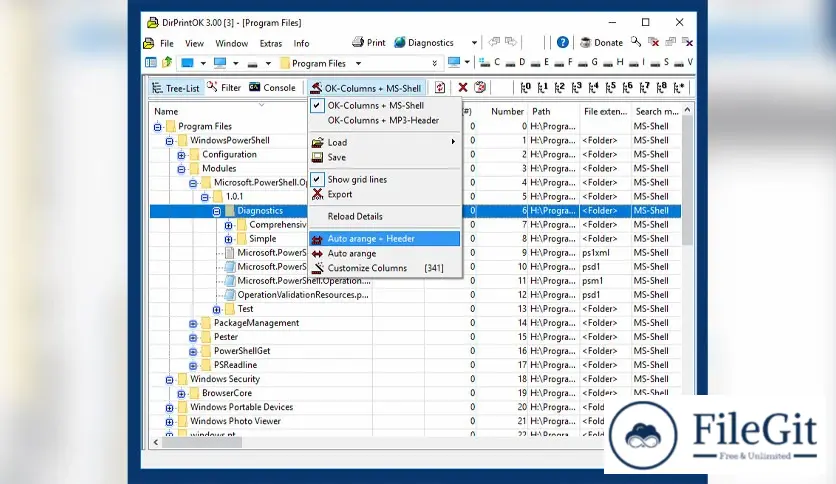Choose Save in the columns menu
Image resolution: width=836 pixels, height=484 pixels.
(384, 157)
